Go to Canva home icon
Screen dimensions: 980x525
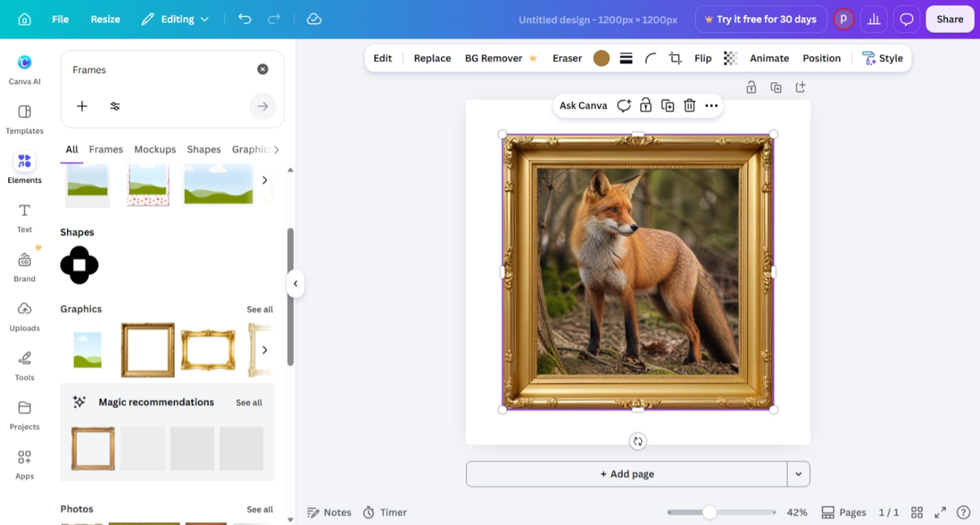click(24, 19)
